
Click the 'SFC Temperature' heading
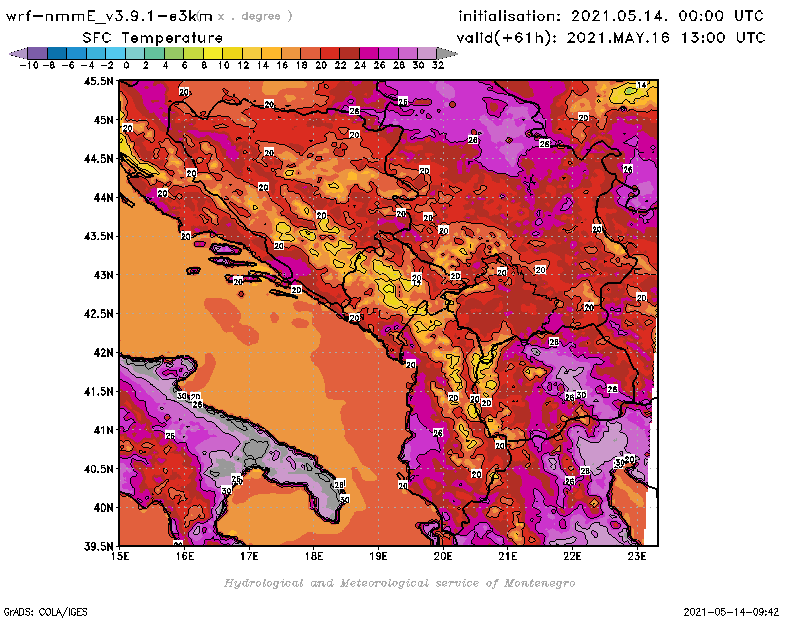pyautogui.click(x=153, y=38)
